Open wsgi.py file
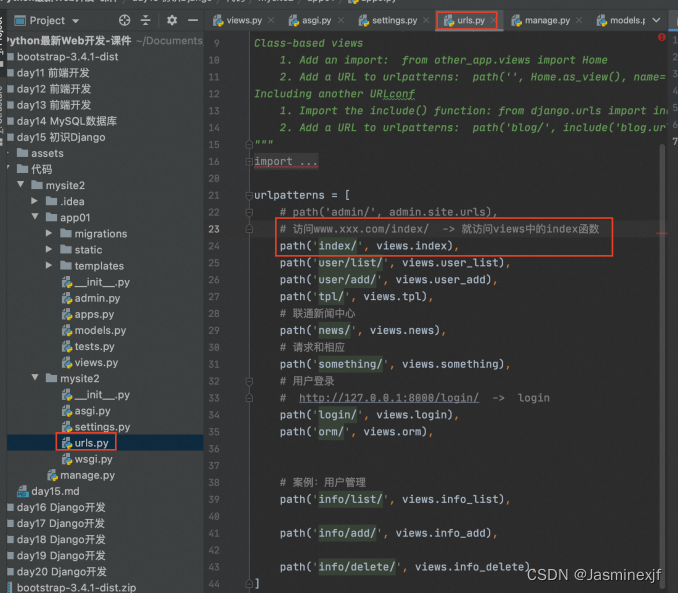This screenshot has height=593, width=678. pyautogui.click(x=87, y=459)
